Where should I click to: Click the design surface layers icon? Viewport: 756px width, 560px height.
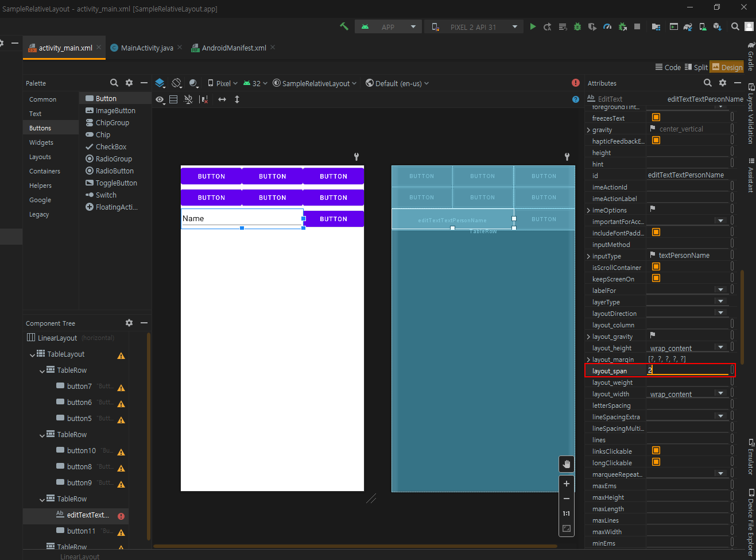[x=160, y=83]
